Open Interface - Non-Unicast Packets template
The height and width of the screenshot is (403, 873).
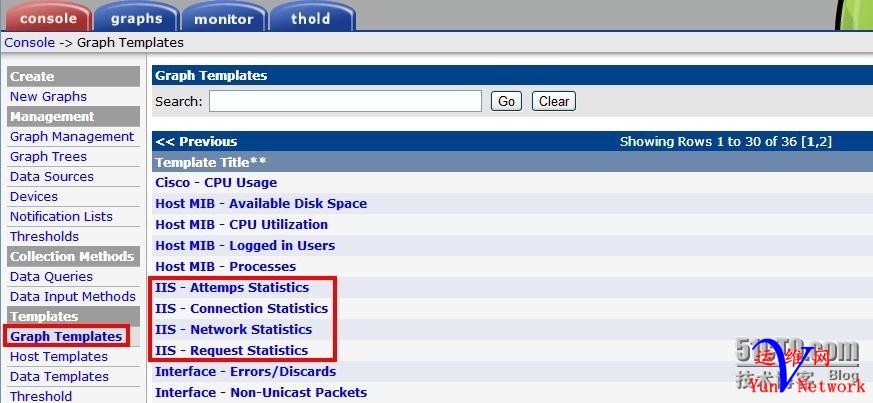[x=261, y=392]
